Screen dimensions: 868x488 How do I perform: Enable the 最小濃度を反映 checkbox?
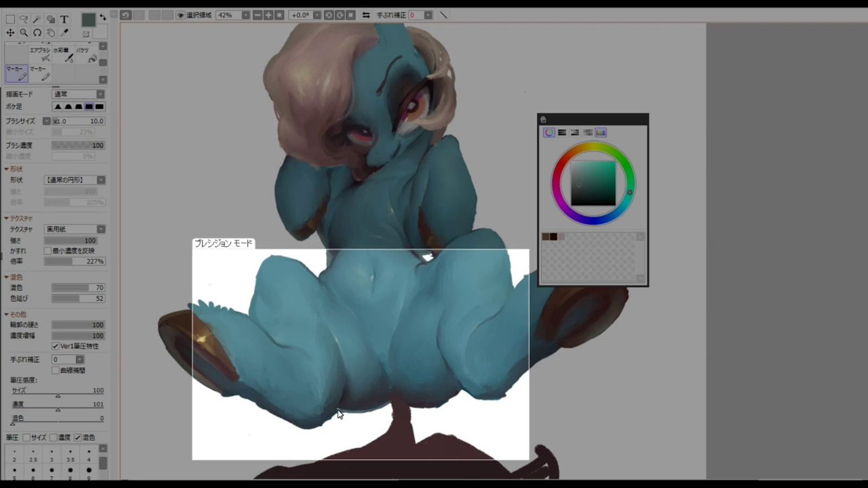tap(48, 251)
